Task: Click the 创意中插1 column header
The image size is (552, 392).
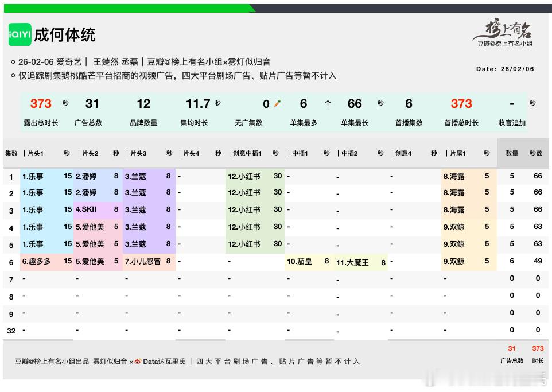Action: (x=247, y=153)
